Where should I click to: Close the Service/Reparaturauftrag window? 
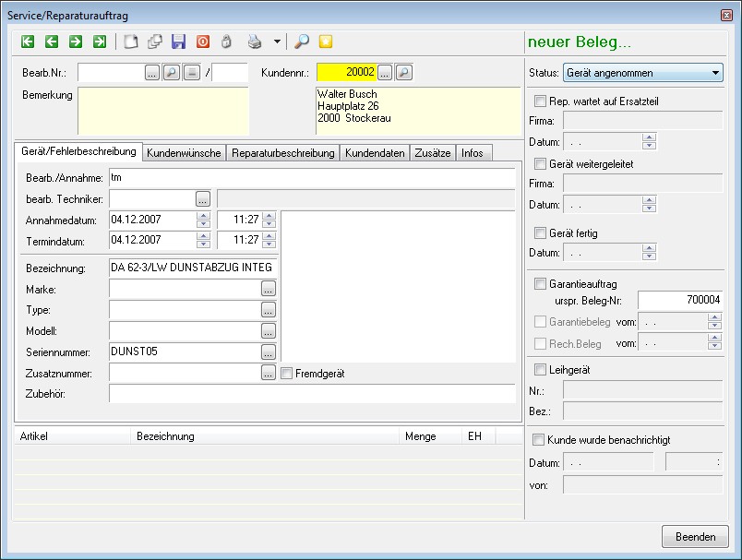pos(727,15)
